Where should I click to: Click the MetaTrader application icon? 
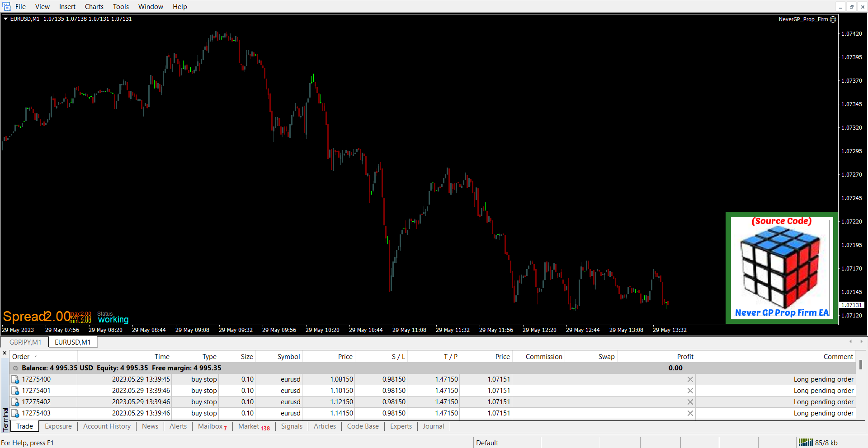tap(7, 6)
